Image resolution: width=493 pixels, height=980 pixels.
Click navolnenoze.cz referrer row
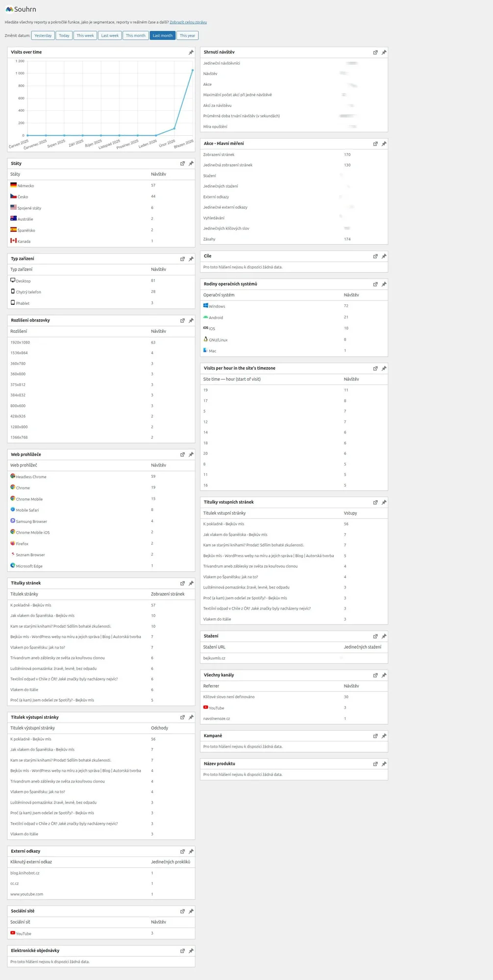point(294,718)
